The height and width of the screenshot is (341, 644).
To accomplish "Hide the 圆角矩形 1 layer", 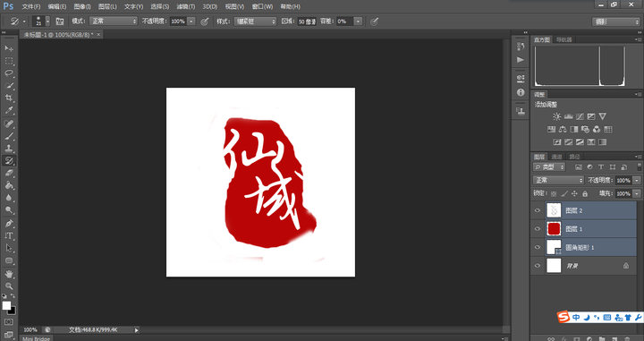I will [x=538, y=247].
